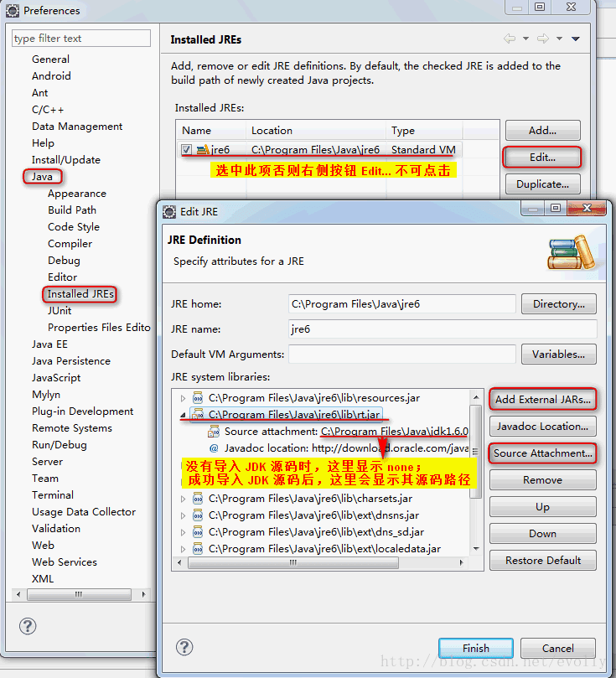This screenshot has height=678, width=616.
Task: Select C/C++ preference category
Action: [x=48, y=110]
